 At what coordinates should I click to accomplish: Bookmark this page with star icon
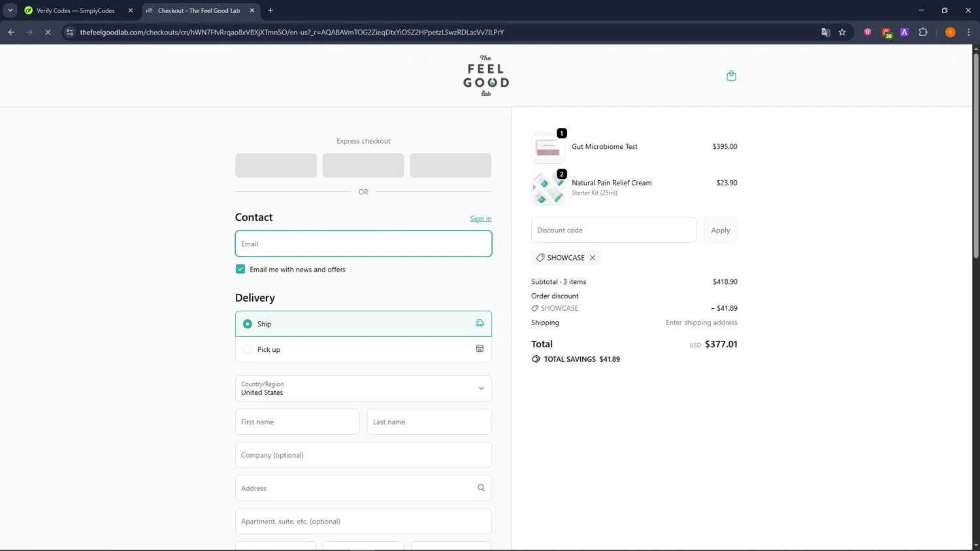tap(842, 32)
